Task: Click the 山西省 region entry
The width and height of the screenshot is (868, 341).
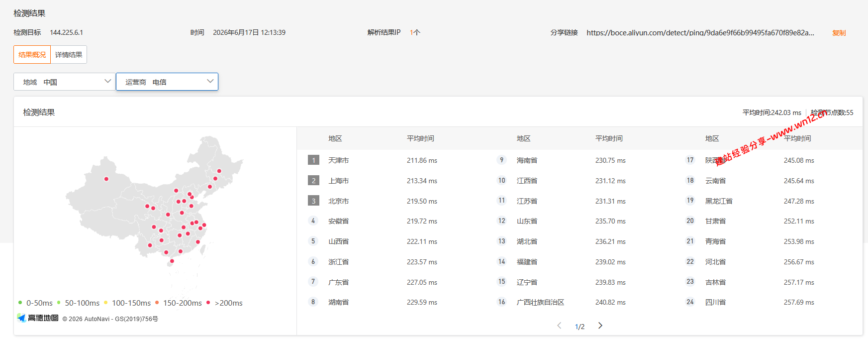Action: [x=338, y=241]
